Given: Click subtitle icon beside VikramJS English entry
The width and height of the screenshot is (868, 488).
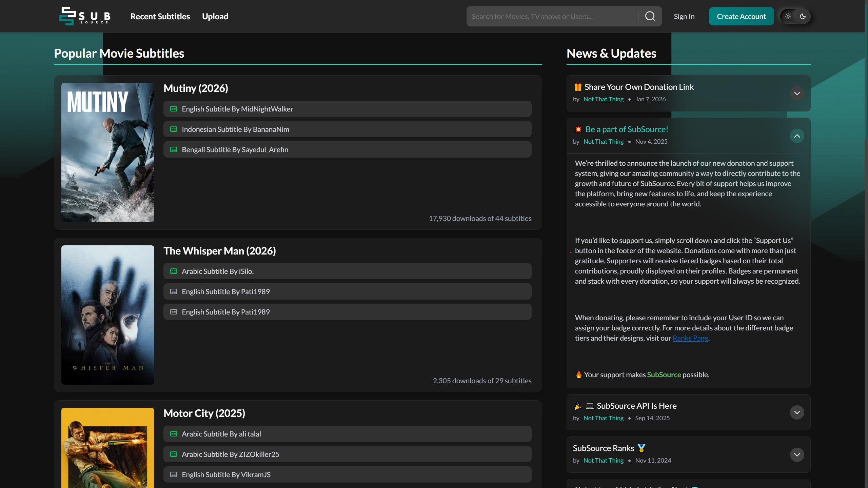Looking at the screenshot, I should tap(174, 474).
